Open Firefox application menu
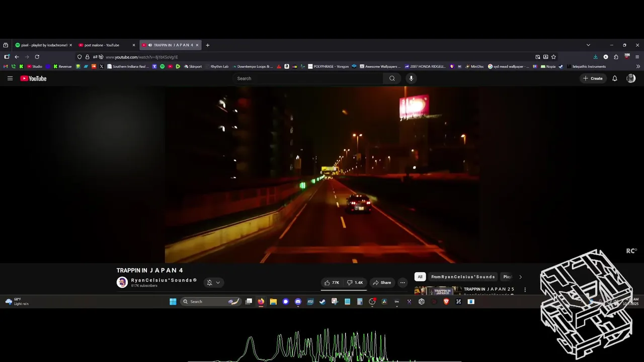This screenshot has width=644, height=362. pyautogui.click(x=637, y=57)
